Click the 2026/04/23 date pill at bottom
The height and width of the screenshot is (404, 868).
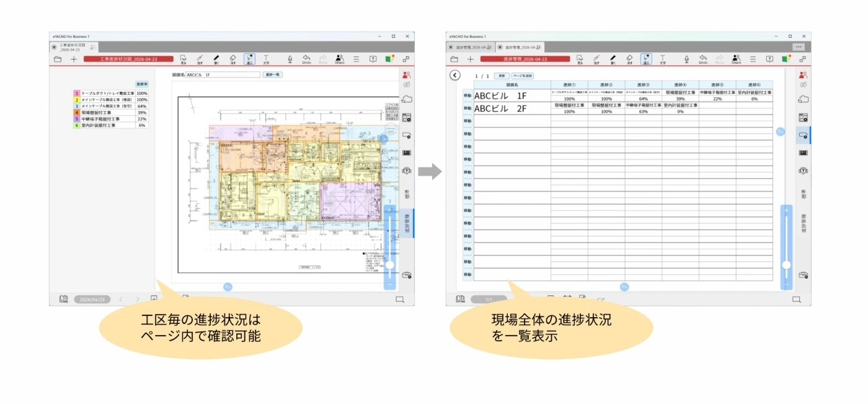(92, 299)
